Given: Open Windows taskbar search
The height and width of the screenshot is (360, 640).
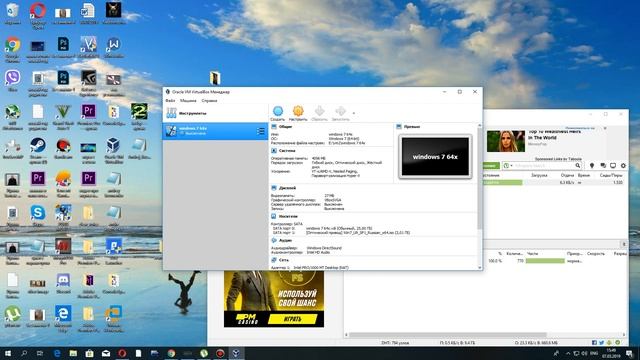Looking at the screenshot, I should [x=24, y=353].
